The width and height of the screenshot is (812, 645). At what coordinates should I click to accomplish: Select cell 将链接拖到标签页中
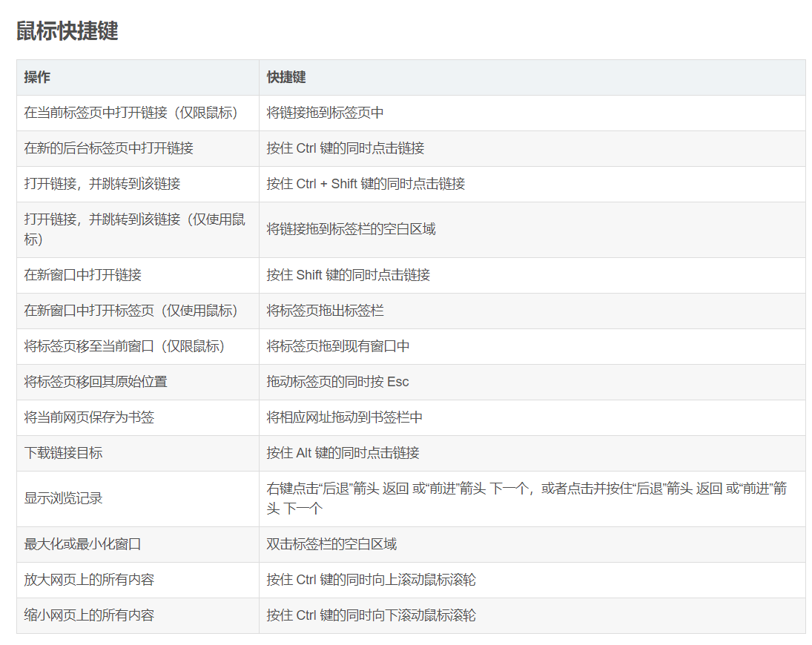pyautogui.click(x=532, y=113)
